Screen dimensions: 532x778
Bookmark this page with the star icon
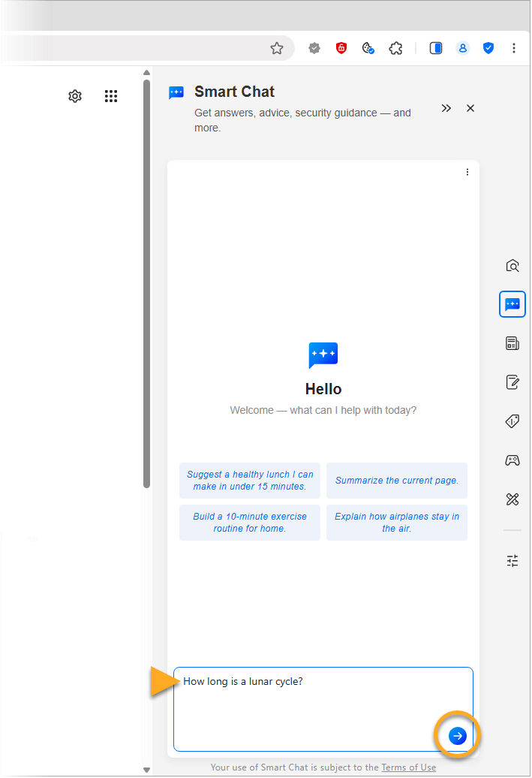point(277,48)
